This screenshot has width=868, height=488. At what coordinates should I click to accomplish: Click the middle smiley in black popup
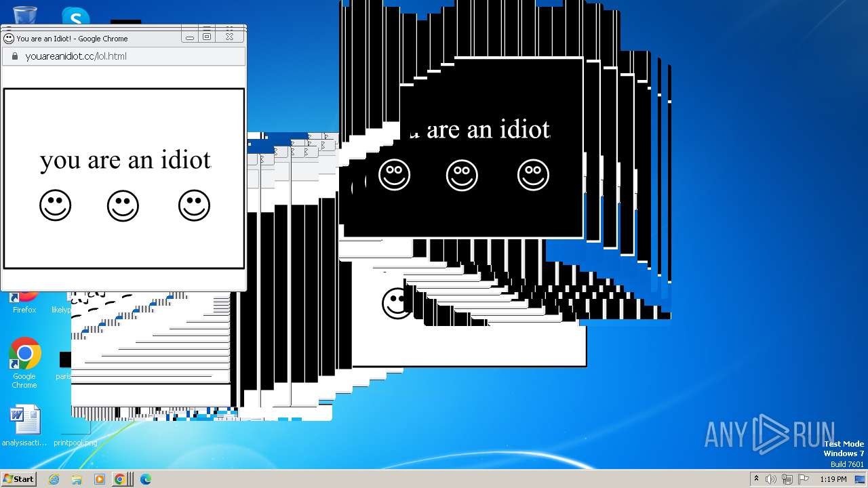(x=462, y=175)
